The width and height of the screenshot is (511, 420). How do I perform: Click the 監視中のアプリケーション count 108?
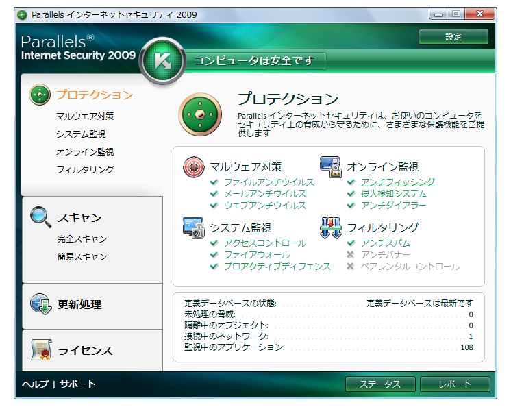466,347
